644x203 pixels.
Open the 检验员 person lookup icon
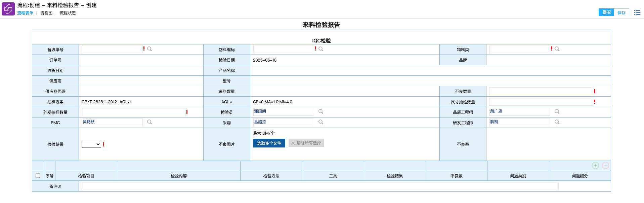[321, 112]
